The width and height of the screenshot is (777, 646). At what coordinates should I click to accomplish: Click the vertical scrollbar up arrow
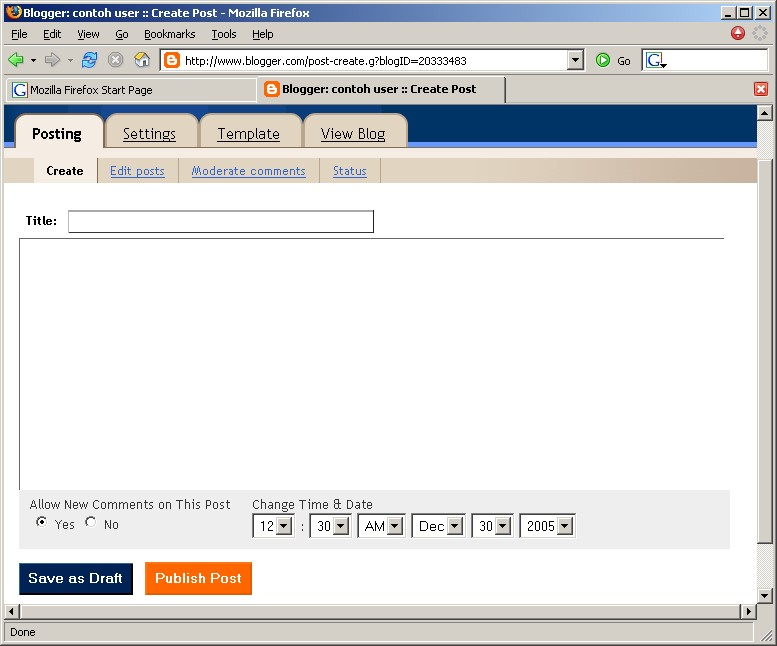point(764,113)
